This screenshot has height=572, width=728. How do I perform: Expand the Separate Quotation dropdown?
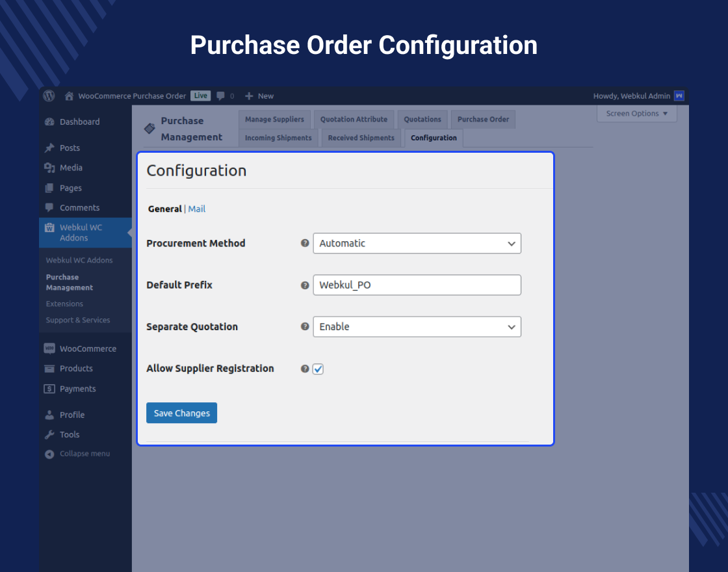tap(417, 326)
